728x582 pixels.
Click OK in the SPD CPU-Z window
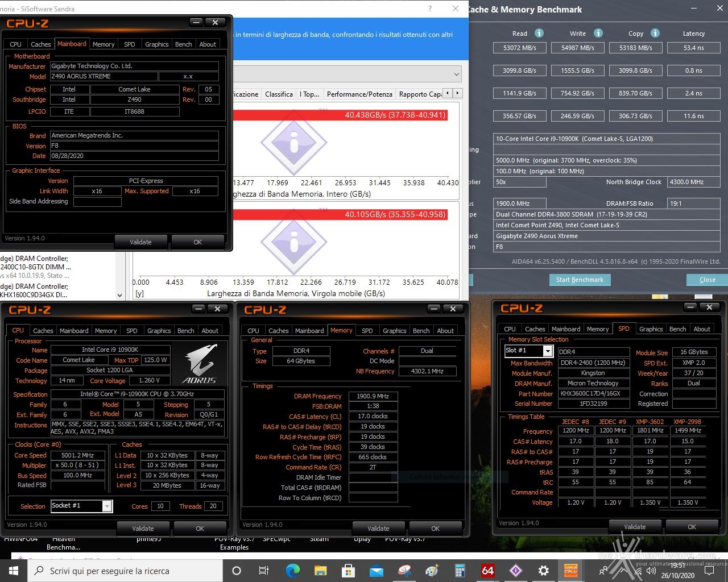click(x=692, y=527)
